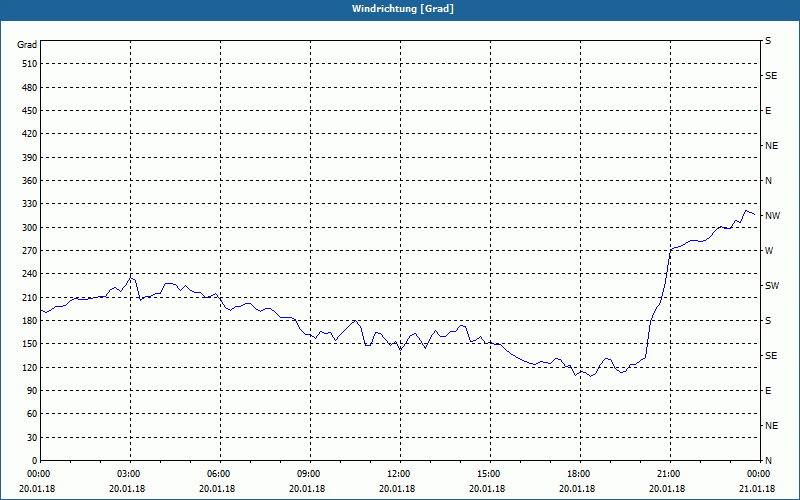
Task: Click the 180 degree axis label
Action: coord(30,321)
